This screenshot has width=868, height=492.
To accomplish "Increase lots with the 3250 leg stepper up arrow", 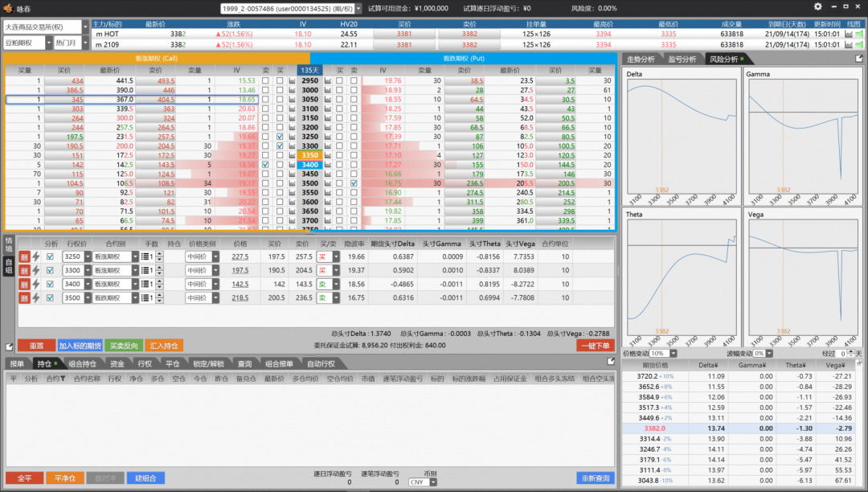I will [x=160, y=254].
